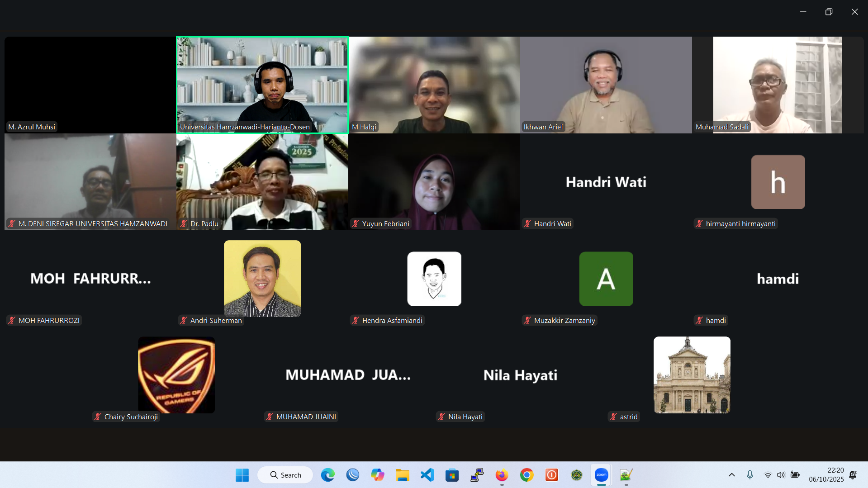Open Firefox from the taskbar
The width and height of the screenshot is (868, 488).
click(502, 475)
